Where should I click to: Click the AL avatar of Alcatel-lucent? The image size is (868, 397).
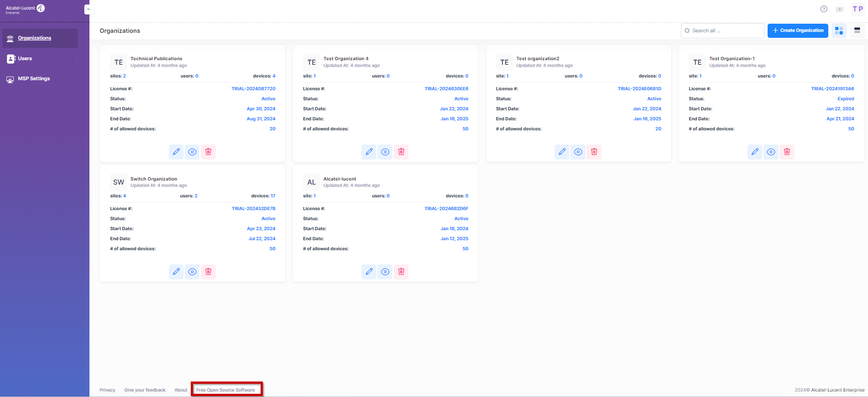(311, 182)
